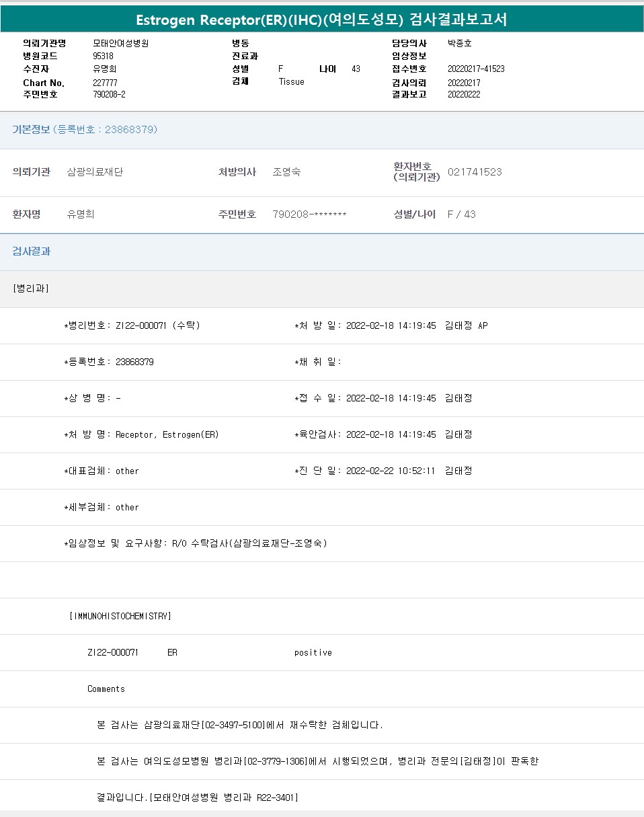Click the [IMMUNOHISTOCHEMISTRY] heading
The width and height of the screenshot is (644, 817).
(120, 616)
